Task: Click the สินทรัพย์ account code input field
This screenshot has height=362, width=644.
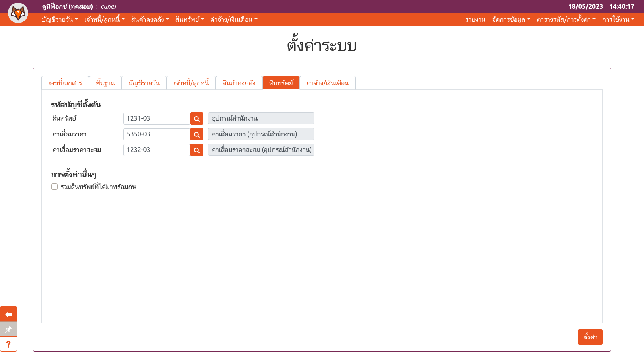Action: point(156,119)
